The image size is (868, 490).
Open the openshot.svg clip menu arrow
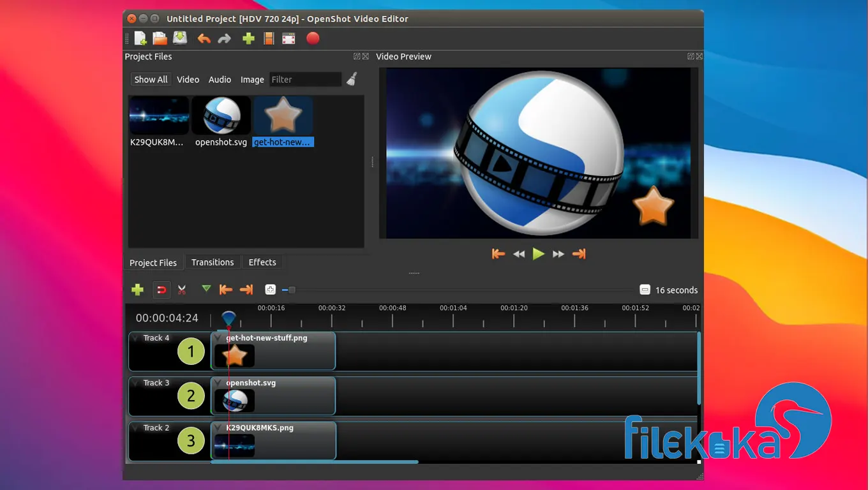(218, 383)
